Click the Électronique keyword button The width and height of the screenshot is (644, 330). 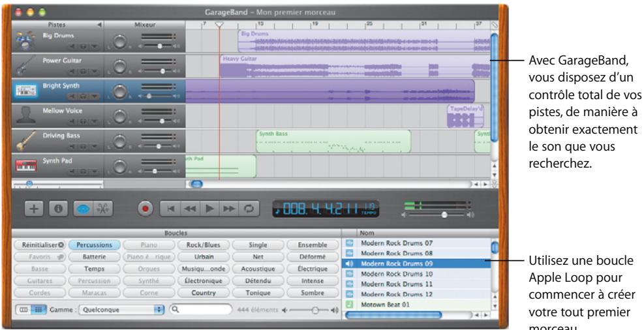(x=204, y=281)
